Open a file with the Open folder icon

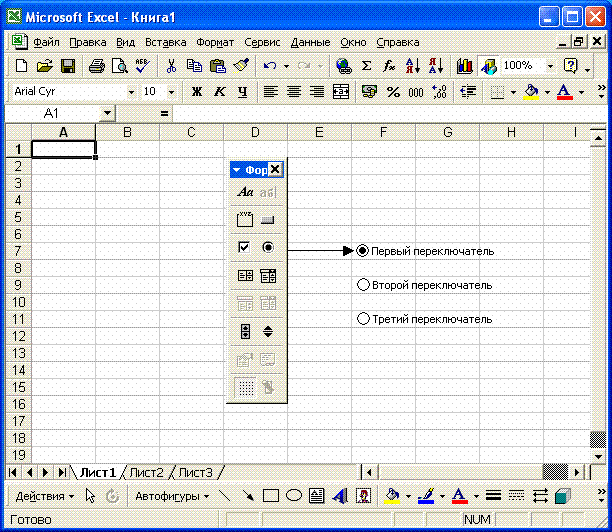[44, 66]
